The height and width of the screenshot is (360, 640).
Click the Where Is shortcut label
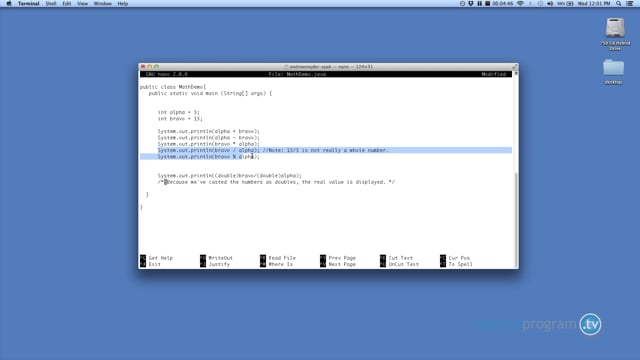pos(281,264)
